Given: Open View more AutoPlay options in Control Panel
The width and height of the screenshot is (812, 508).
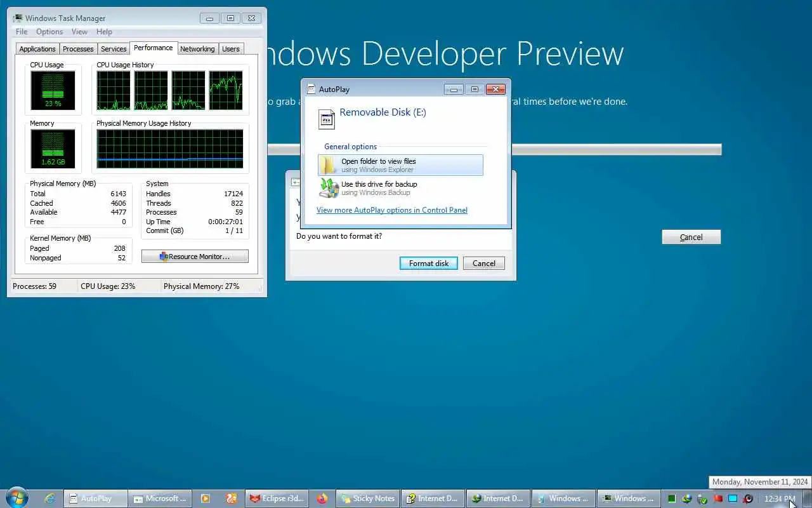Looking at the screenshot, I should click(x=392, y=210).
